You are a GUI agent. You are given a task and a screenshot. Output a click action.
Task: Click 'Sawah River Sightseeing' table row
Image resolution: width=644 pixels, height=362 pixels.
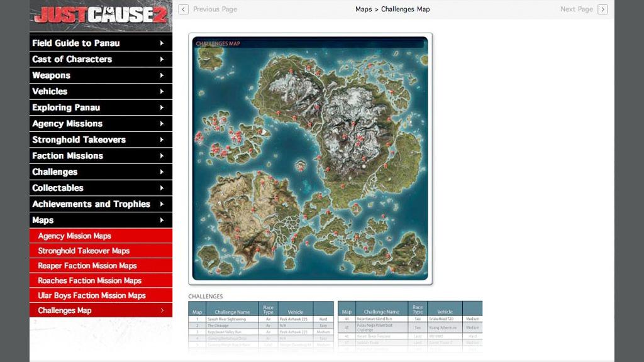click(261, 319)
